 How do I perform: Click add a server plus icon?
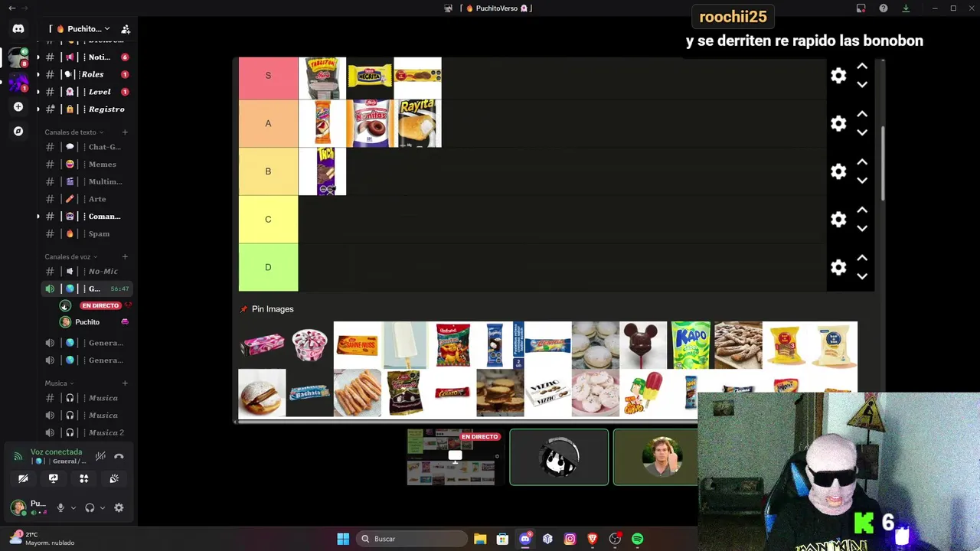coord(18,107)
